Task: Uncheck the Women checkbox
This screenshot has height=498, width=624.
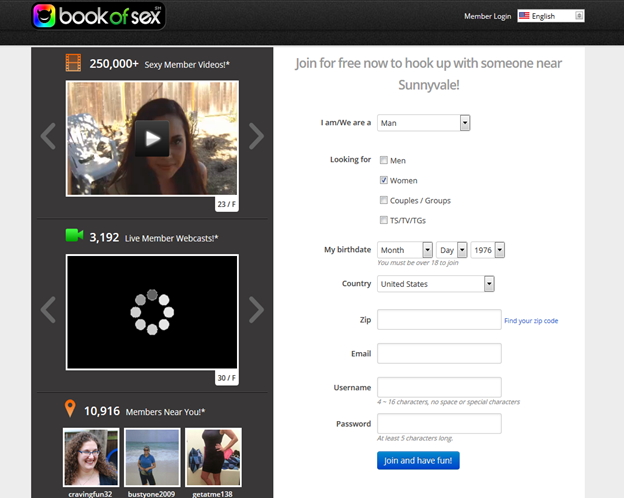Action: pos(384,180)
